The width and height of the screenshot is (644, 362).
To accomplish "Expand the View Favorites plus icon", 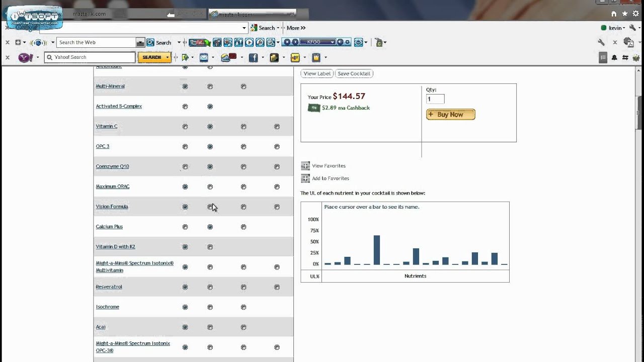I will pyautogui.click(x=305, y=165).
